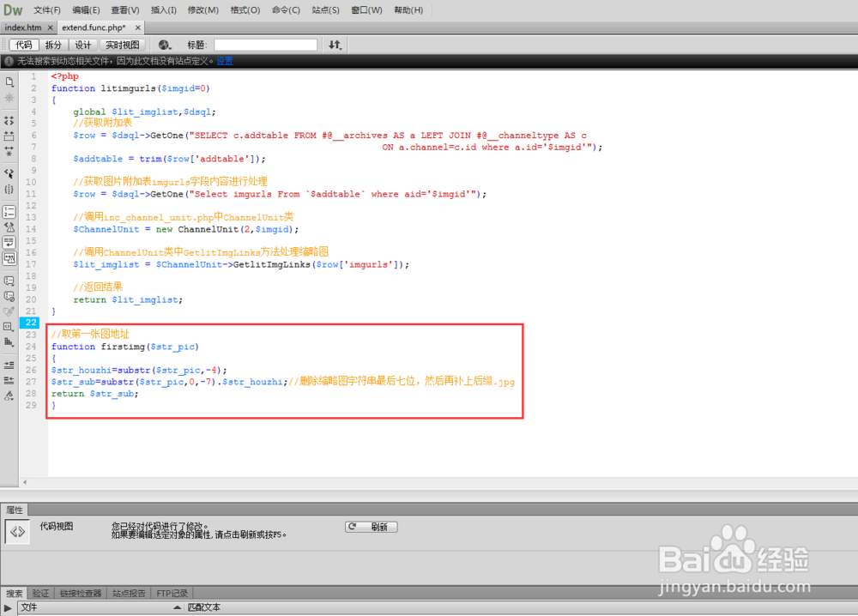This screenshot has height=616, width=858.
Task: Expand the search results play arrow
Action: point(8,607)
